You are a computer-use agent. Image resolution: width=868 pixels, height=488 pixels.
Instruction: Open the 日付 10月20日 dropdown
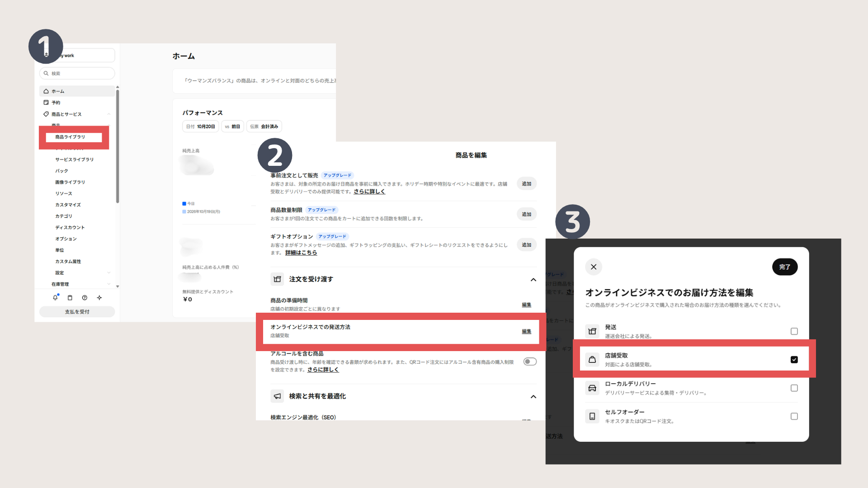point(201,127)
